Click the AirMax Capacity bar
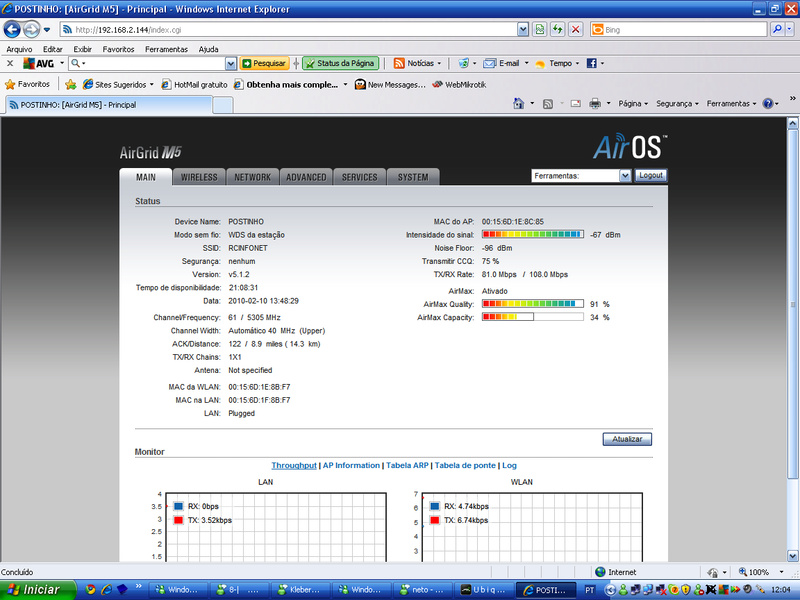The image size is (800, 600). (533, 317)
